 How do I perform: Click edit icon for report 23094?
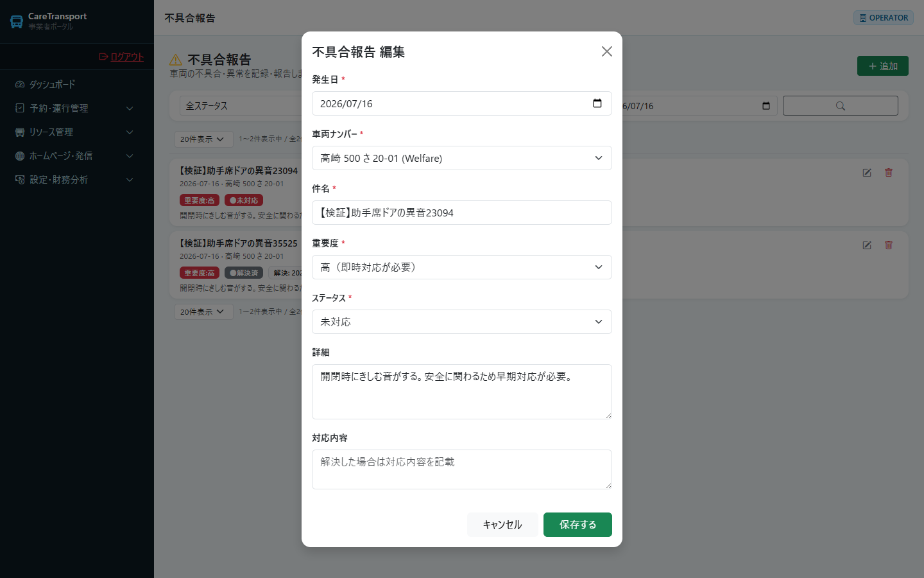[x=867, y=173]
